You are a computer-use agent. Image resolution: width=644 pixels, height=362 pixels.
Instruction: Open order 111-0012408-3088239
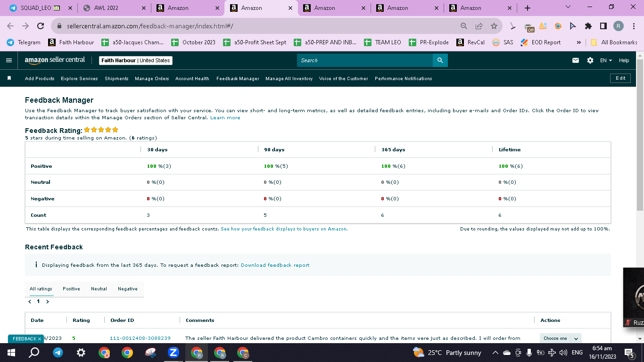[x=140, y=338]
